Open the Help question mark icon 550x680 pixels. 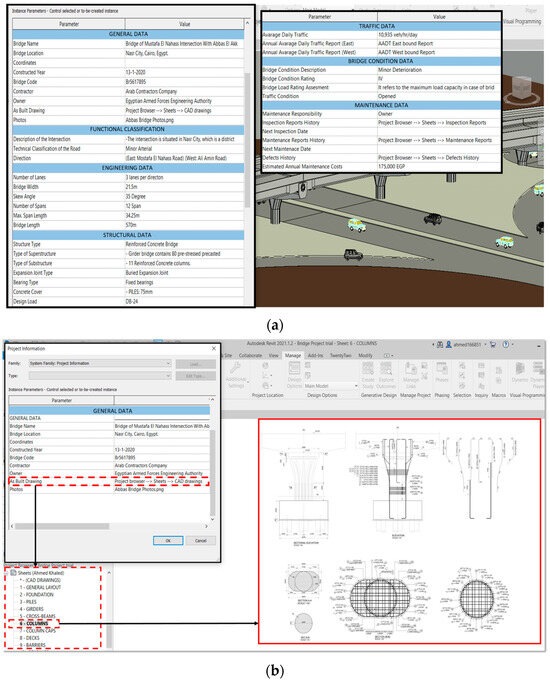[x=506, y=344]
